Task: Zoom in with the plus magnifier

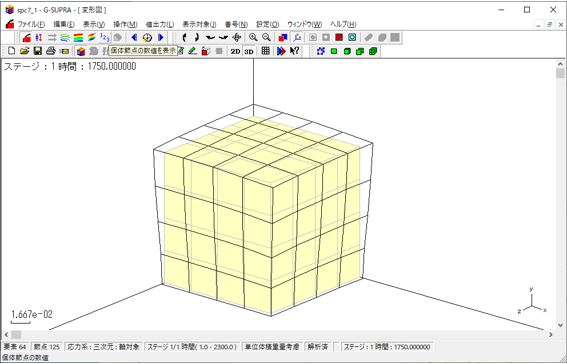Action: pos(253,38)
